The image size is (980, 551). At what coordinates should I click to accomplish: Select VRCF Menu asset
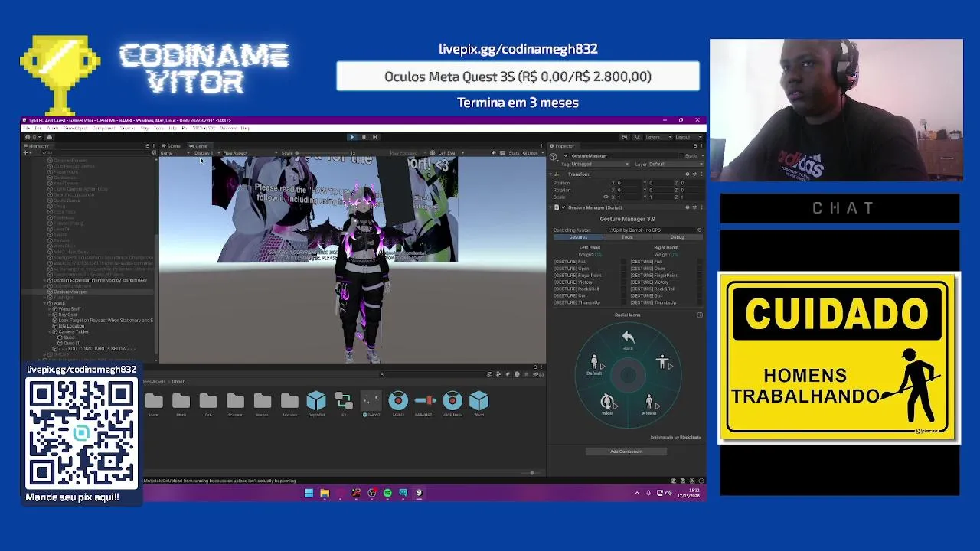pos(452,404)
